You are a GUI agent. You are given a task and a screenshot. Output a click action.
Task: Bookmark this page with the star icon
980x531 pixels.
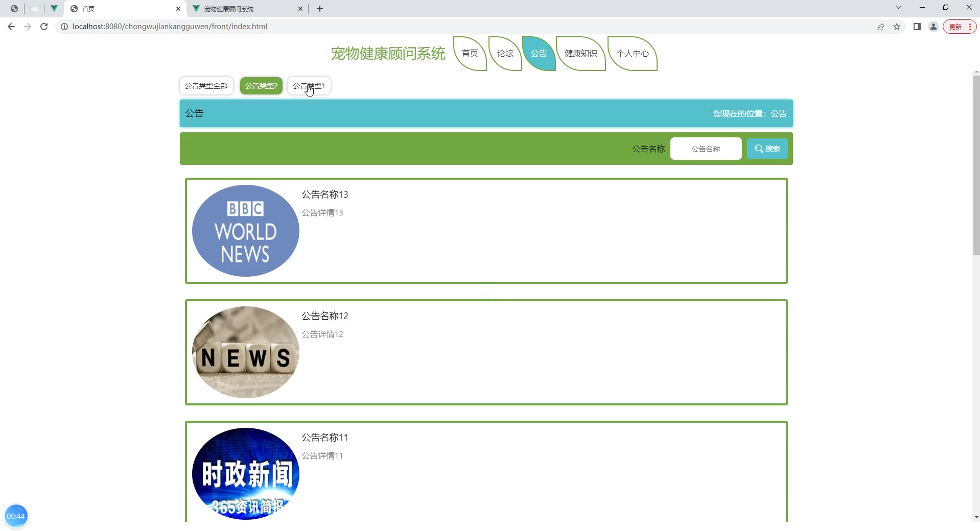tap(897, 27)
